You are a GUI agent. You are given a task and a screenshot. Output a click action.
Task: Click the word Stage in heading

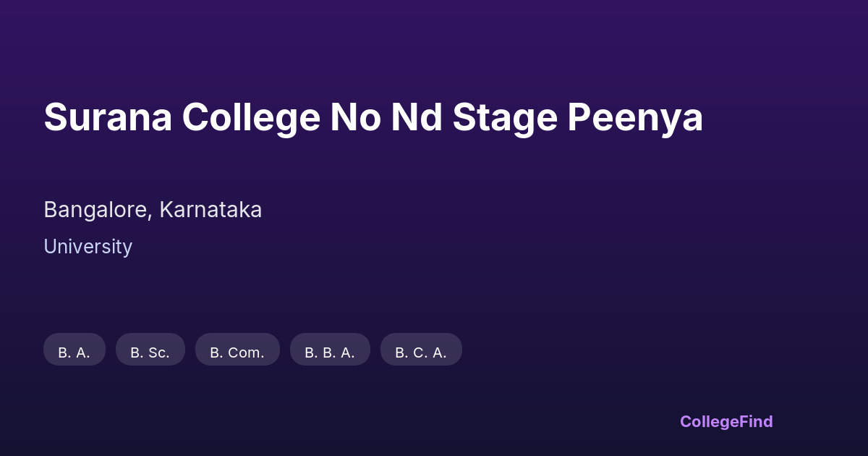(505, 118)
